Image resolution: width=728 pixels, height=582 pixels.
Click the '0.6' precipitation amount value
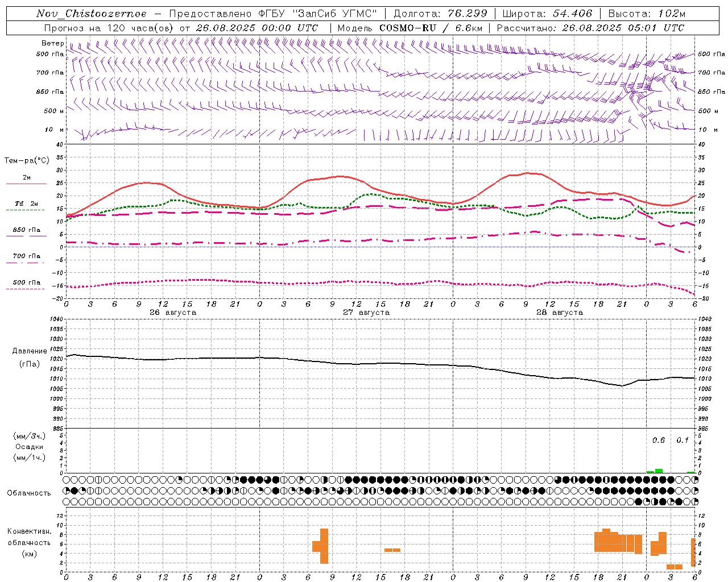659,440
